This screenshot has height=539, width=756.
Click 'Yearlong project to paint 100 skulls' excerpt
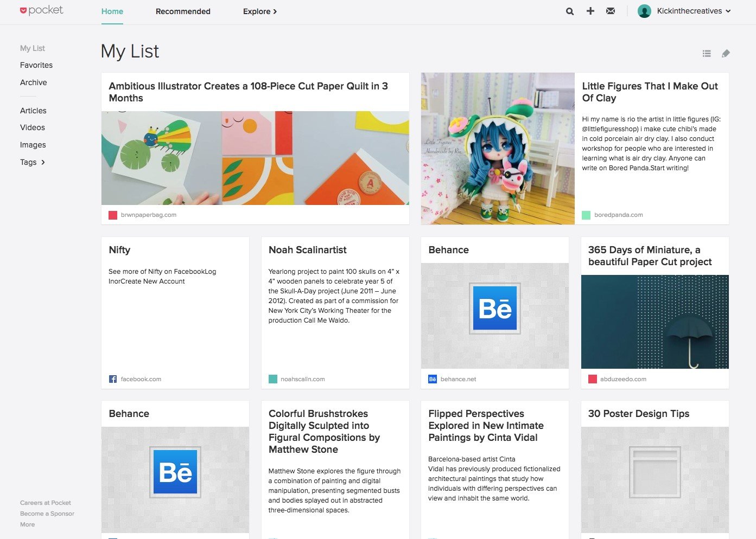334,296
